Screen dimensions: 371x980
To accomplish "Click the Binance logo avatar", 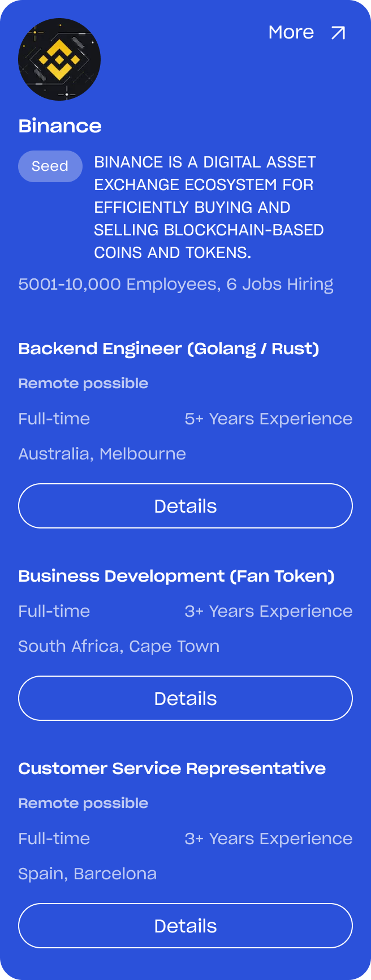I will tap(59, 59).
